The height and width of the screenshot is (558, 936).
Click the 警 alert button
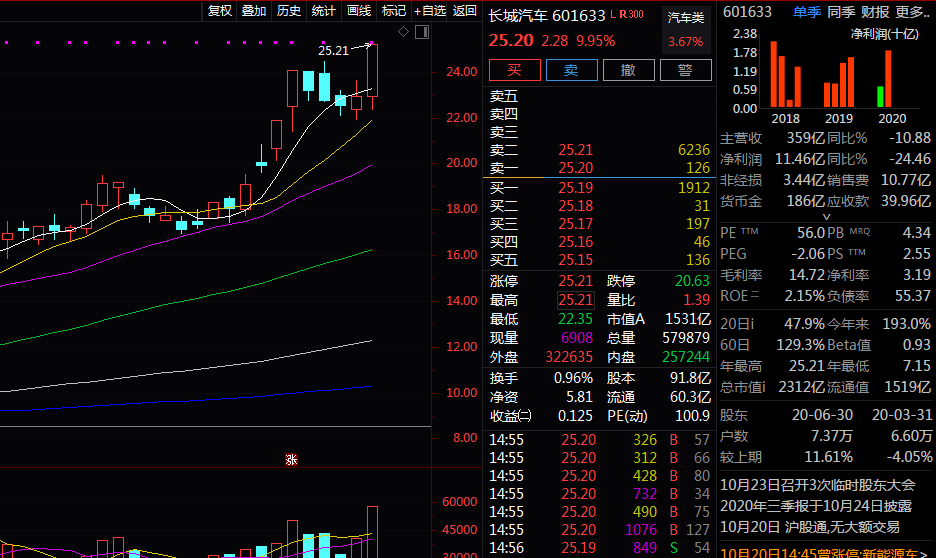coord(685,70)
